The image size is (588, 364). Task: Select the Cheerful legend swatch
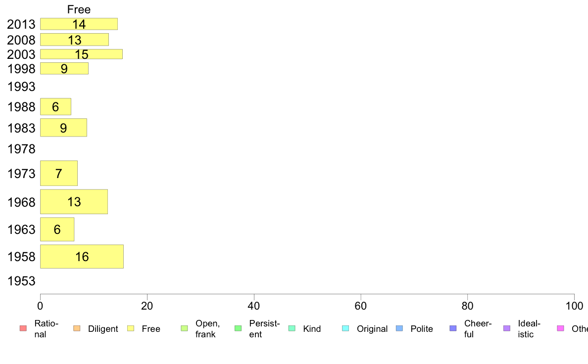(x=453, y=328)
